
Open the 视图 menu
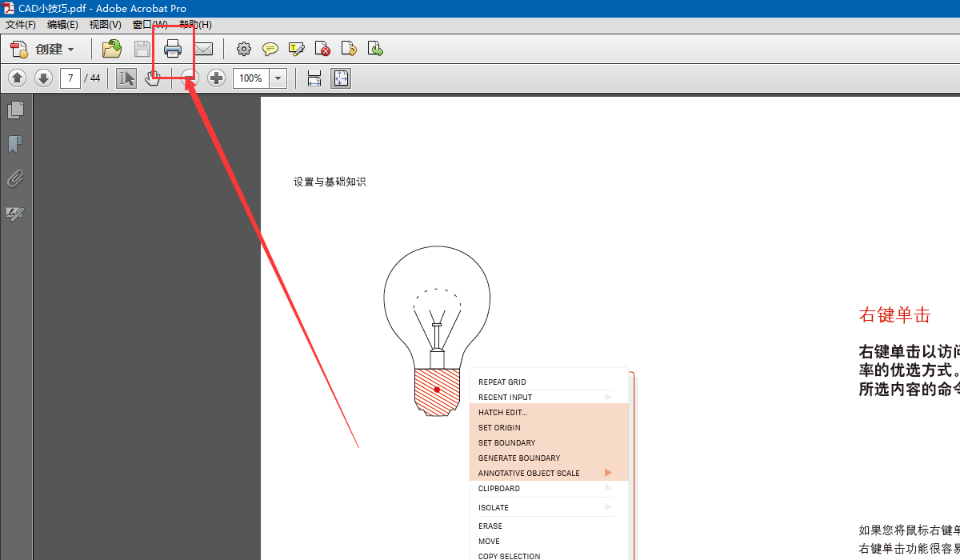coord(104,25)
